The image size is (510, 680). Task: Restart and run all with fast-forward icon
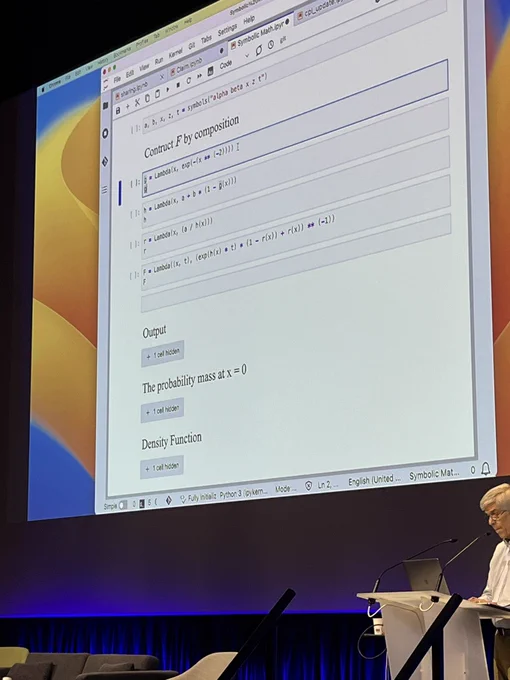[199, 76]
